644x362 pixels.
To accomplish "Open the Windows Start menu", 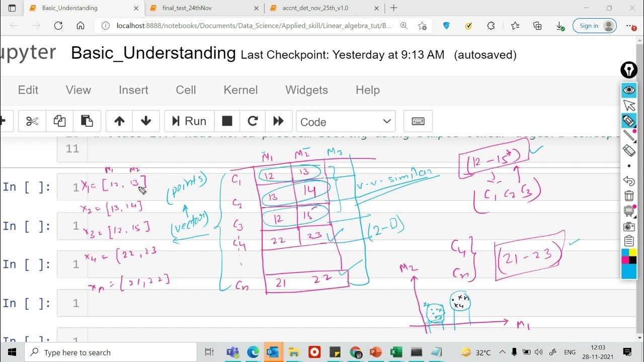I will (x=12, y=352).
